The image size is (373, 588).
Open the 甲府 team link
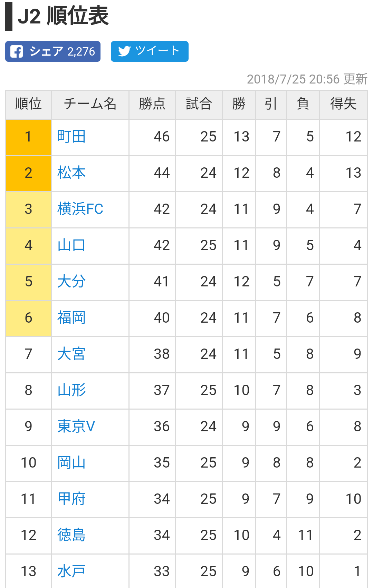pyautogui.click(x=71, y=499)
